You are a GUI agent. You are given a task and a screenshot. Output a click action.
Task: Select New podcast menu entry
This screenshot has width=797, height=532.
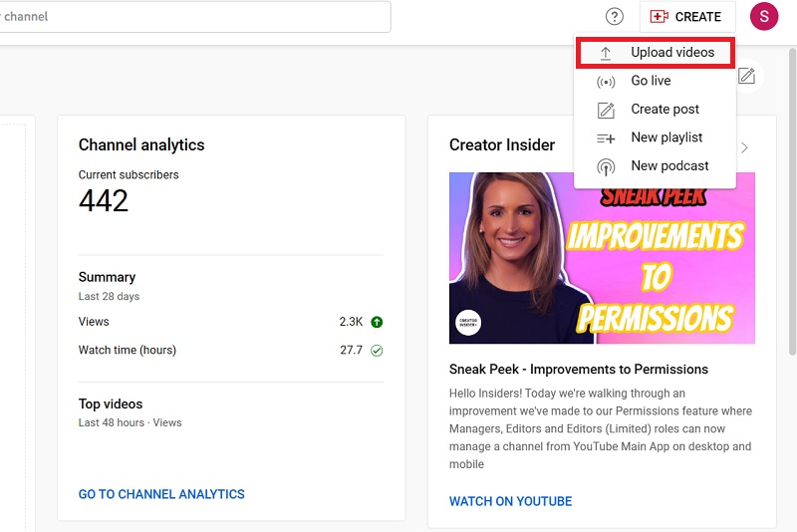pyautogui.click(x=656, y=166)
